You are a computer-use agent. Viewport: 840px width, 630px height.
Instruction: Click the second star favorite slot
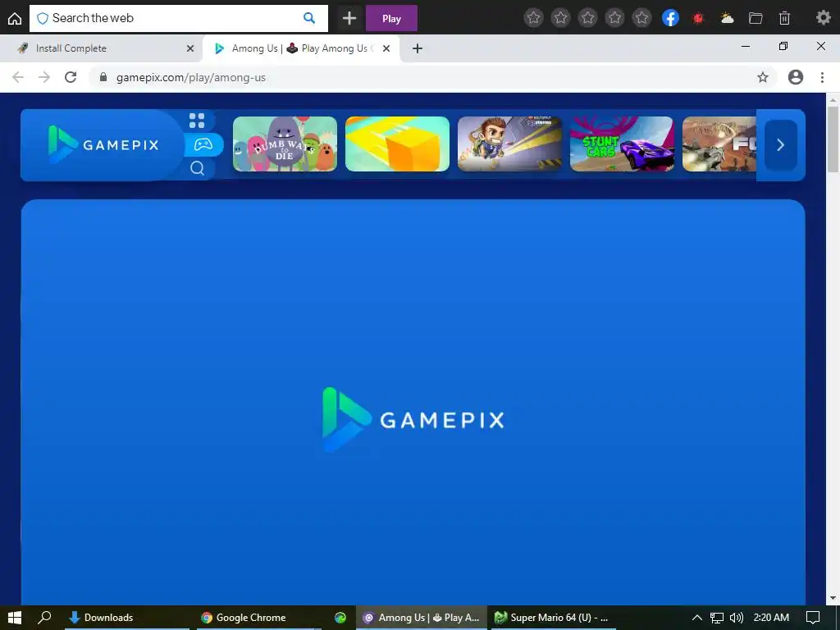(x=560, y=18)
